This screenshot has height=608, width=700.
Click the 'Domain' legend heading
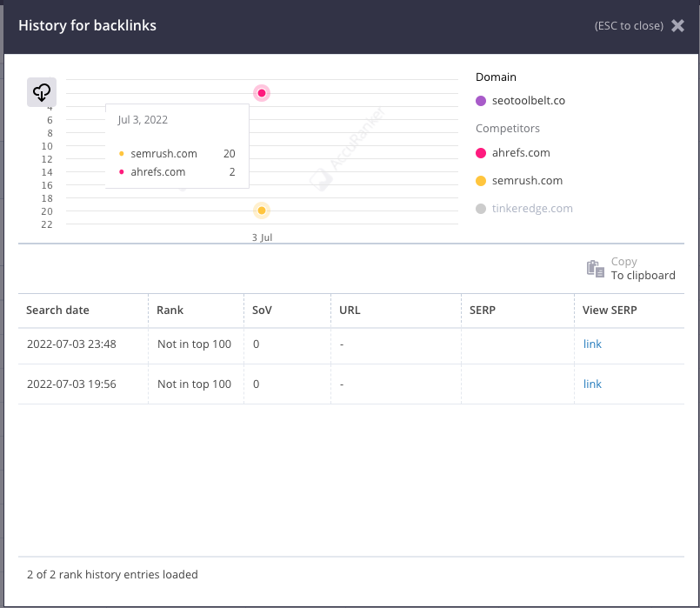click(496, 77)
